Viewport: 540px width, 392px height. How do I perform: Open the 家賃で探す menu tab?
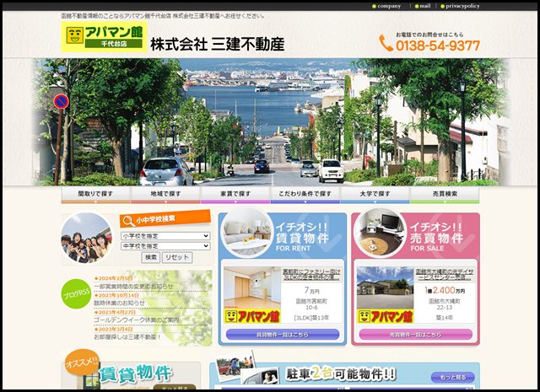(235, 195)
